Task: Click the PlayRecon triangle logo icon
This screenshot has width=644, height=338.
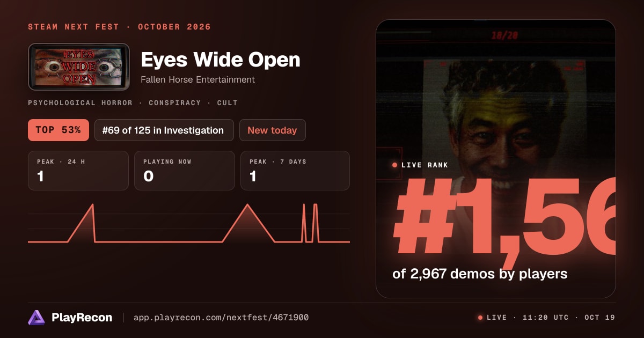Action: [36, 318]
